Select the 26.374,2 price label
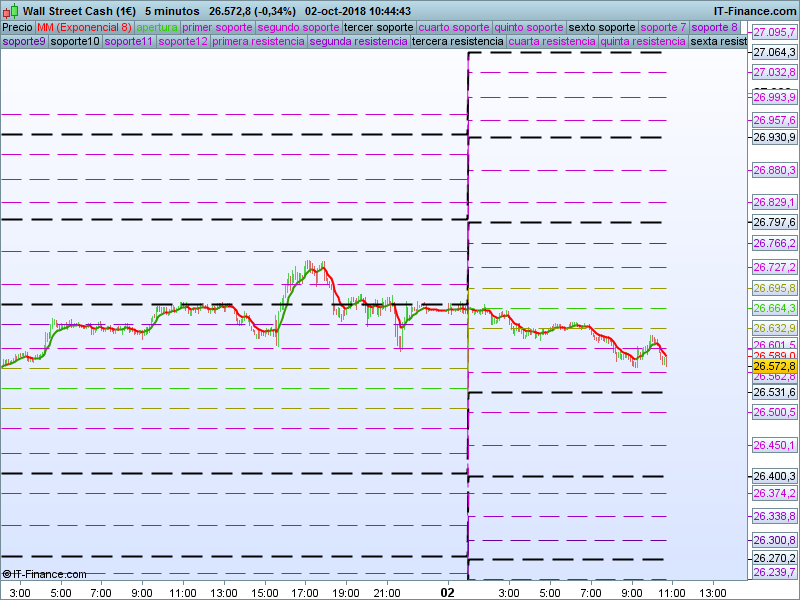Screen dimensions: 800x600 click(x=774, y=493)
